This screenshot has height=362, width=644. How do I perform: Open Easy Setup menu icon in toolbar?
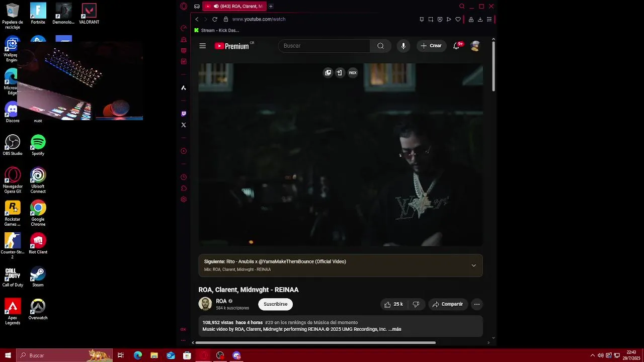coord(489,19)
